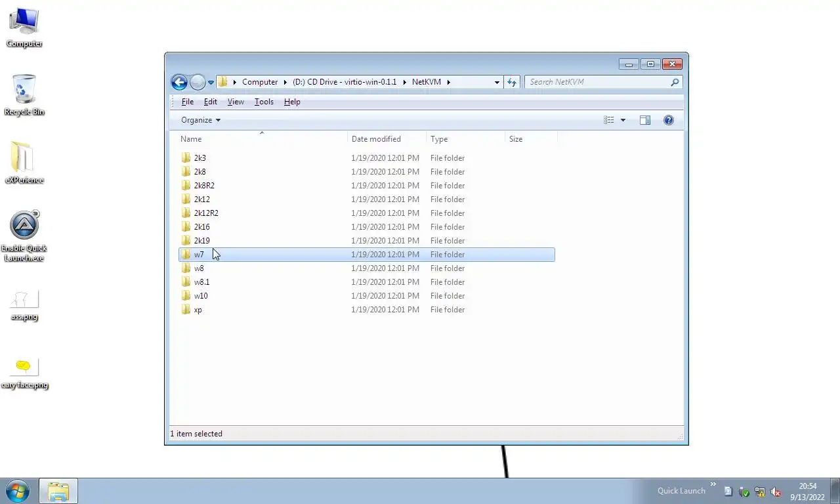Open the view options dropdown arrow
Image resolution: width=840 pixels, height=504 pixels.
(x=623, y=120)
